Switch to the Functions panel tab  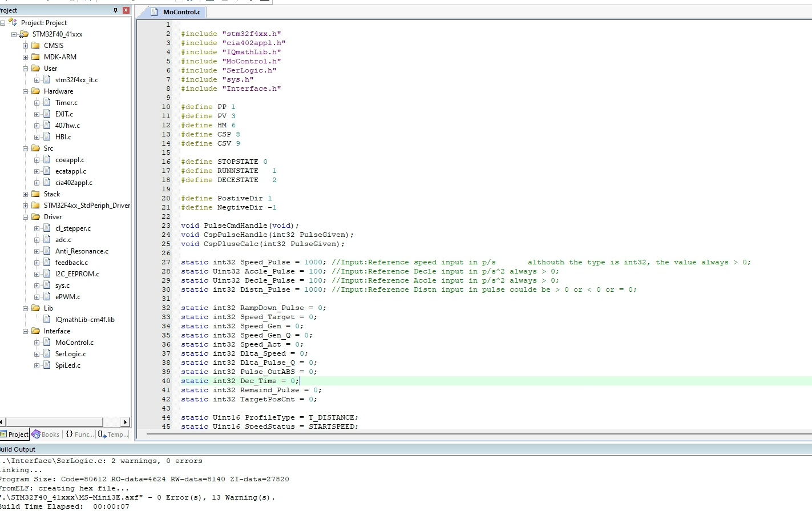pos(79,434)
